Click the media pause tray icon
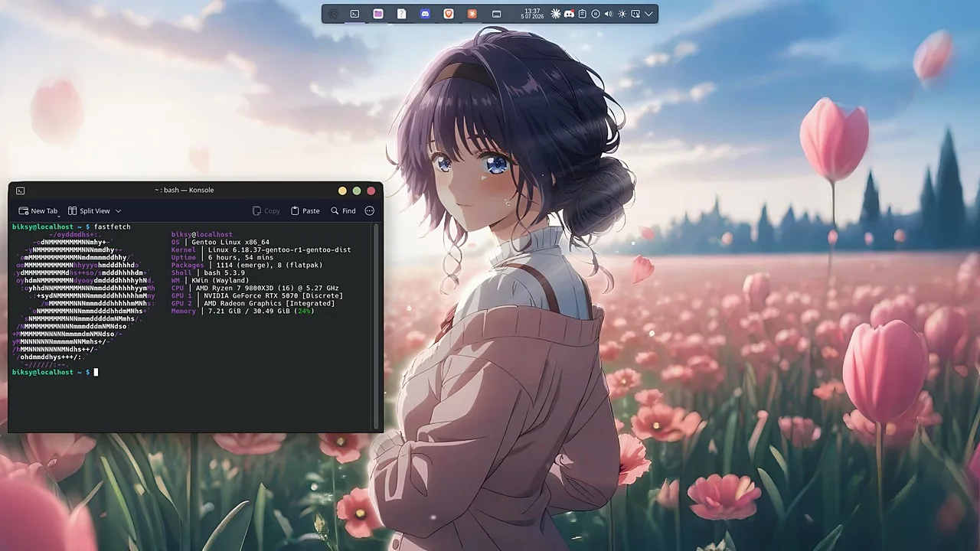 (595, 14)
